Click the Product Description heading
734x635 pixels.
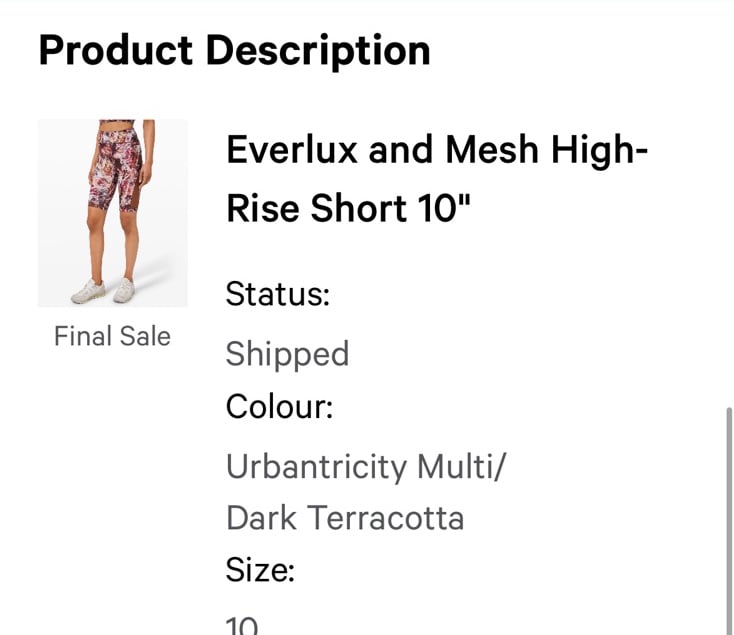tap(235, 51)
